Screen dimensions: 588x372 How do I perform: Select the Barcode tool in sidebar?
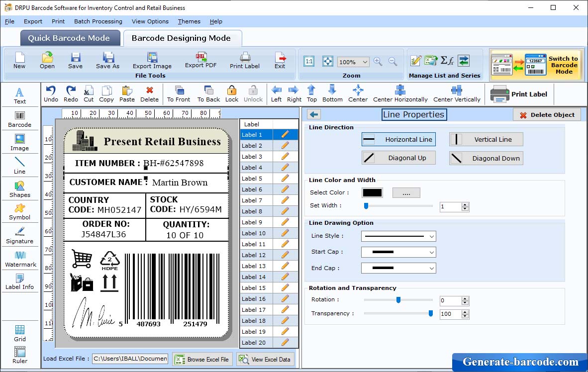pyautogui.click(x=19, y=120)
